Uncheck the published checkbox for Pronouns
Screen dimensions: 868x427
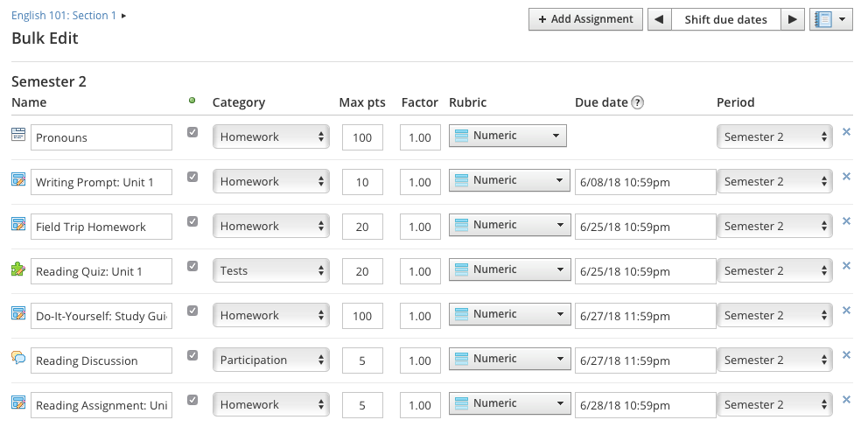click(192, 132)
